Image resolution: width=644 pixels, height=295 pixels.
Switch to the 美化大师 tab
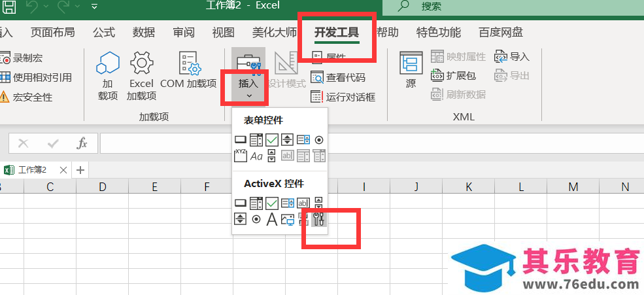point(275,32)
